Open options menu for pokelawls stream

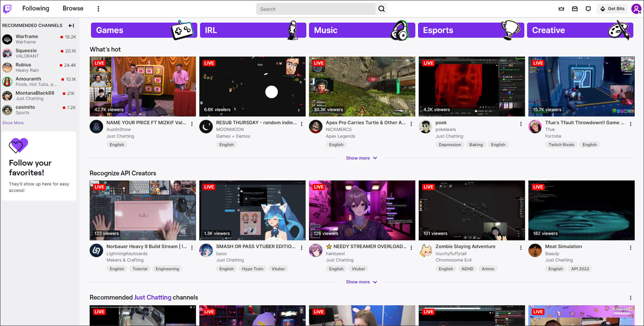[x=521, y=124]
